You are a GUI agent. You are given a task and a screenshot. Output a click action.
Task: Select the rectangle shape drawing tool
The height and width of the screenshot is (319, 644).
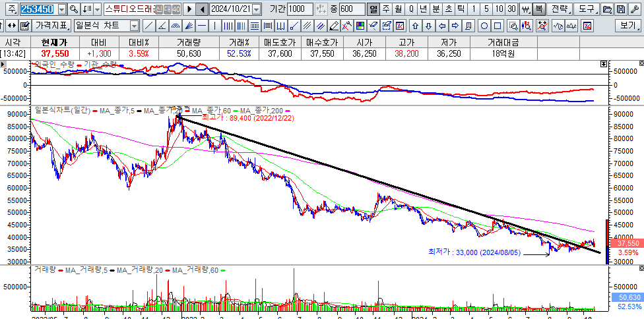coord(498,26)
